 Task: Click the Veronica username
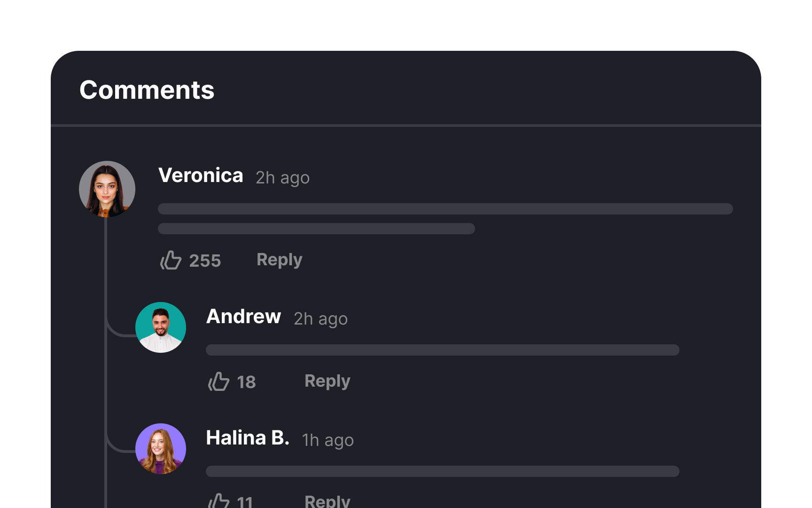tap(201, 175)
